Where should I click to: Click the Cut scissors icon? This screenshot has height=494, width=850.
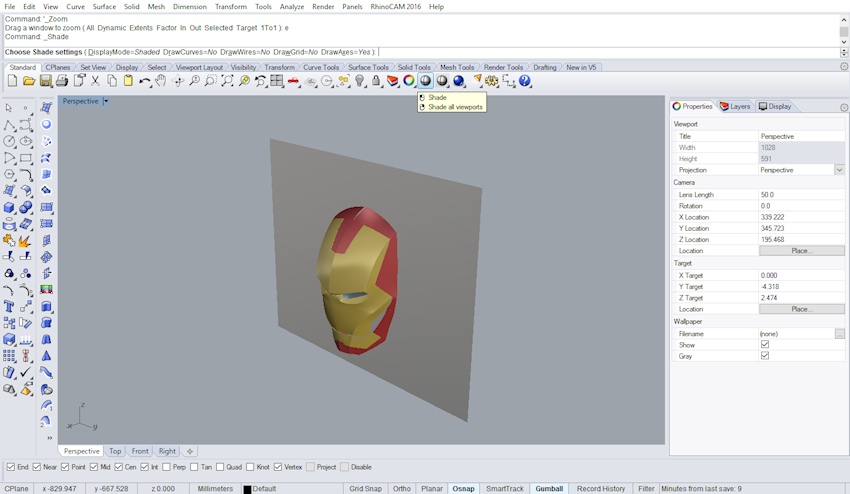coord(95,81)
